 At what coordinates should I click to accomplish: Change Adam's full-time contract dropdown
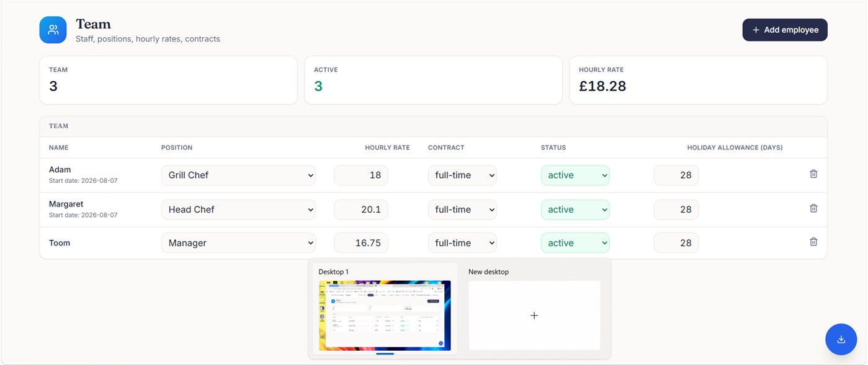(462, 175)
